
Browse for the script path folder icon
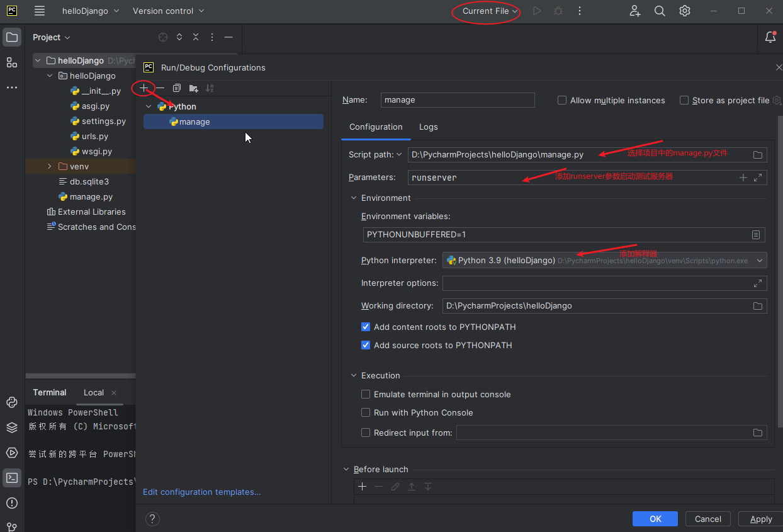(758, 155)
